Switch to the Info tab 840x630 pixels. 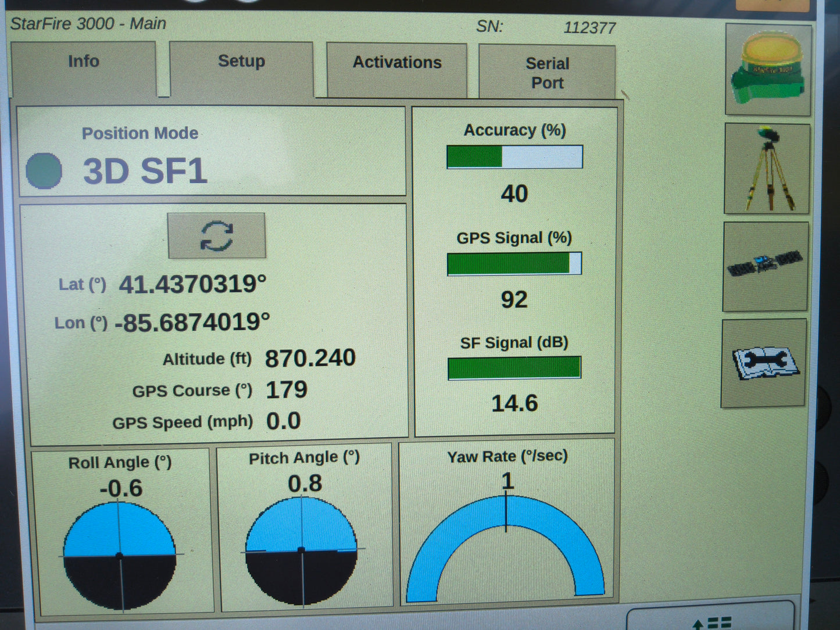tap(84, 69)
